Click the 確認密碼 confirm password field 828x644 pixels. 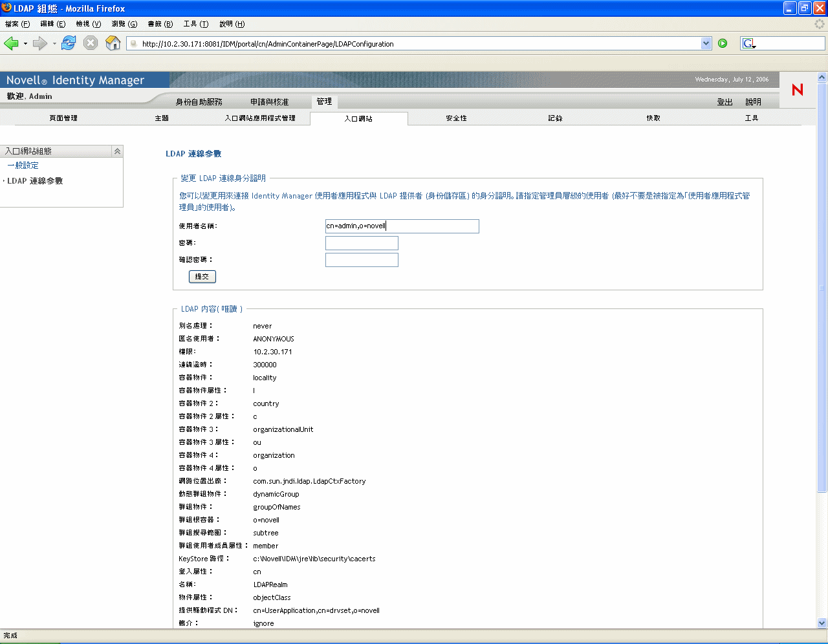tap(362, 260)
